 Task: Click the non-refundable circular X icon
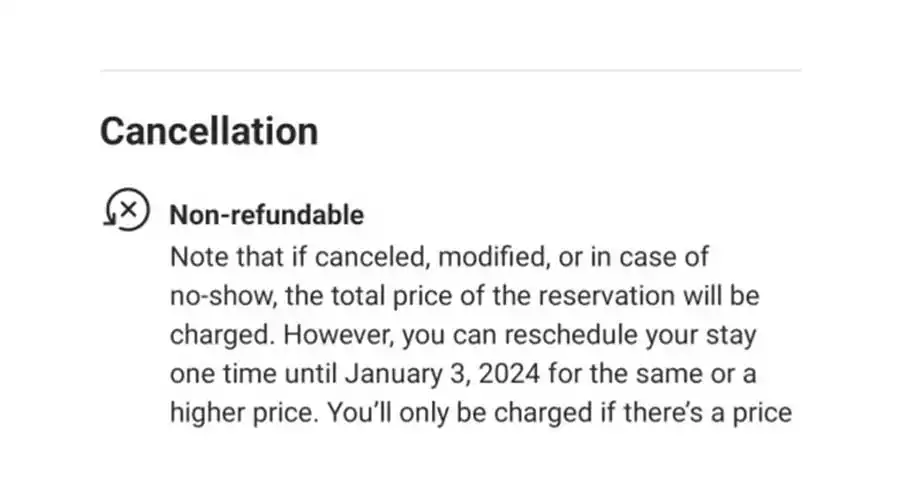(x=127, y=211)
